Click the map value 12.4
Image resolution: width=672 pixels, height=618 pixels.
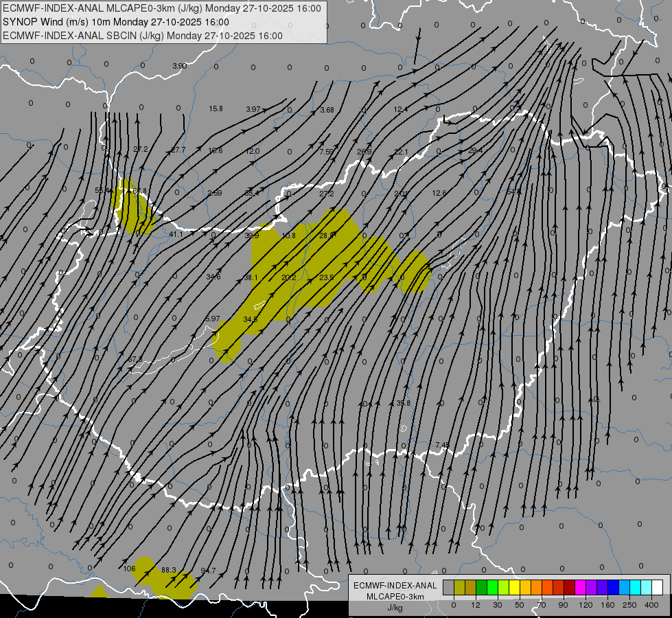click(401, 110)
